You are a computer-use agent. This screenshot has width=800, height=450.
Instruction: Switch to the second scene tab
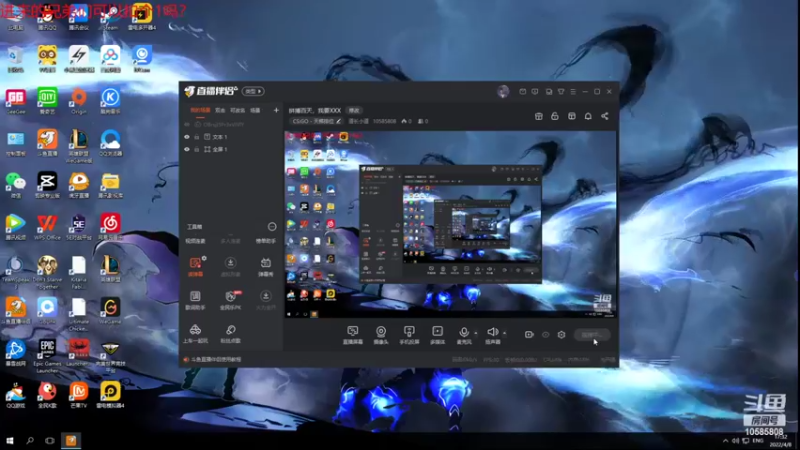220,110
